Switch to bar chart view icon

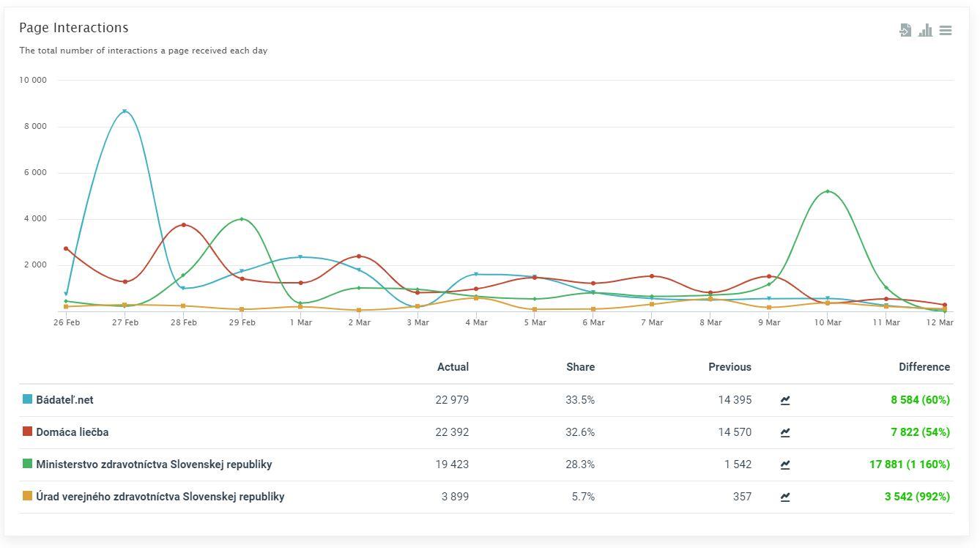point(926,30)
